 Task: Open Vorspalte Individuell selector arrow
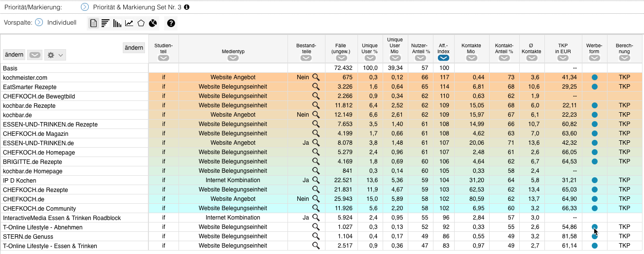39,22
